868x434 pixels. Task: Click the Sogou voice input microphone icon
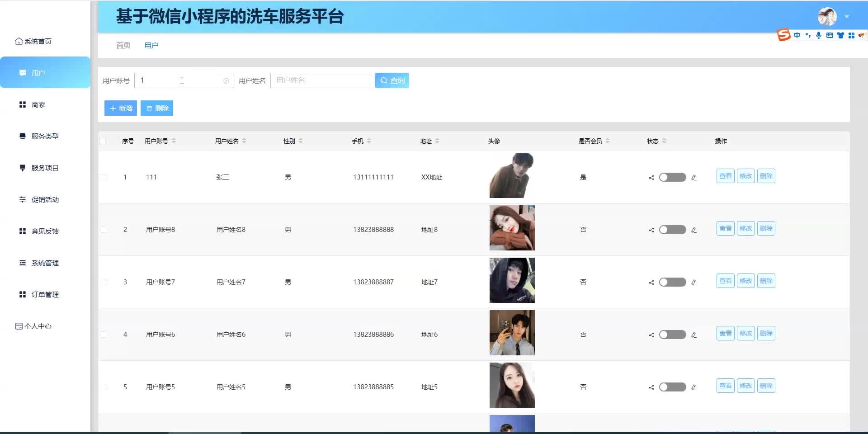(x=819, y=35)
